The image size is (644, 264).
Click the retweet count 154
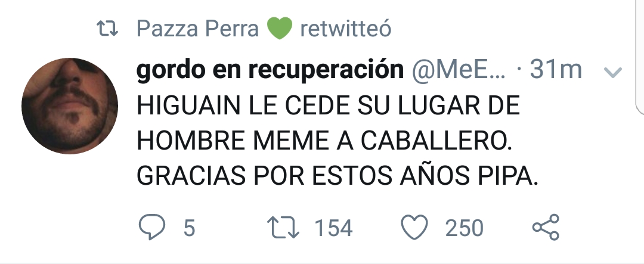click(x=333, y=228)
